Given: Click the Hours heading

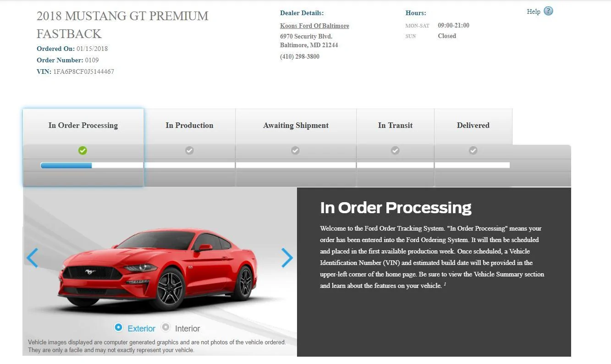Looking at the screenshot, I should 416,13.
